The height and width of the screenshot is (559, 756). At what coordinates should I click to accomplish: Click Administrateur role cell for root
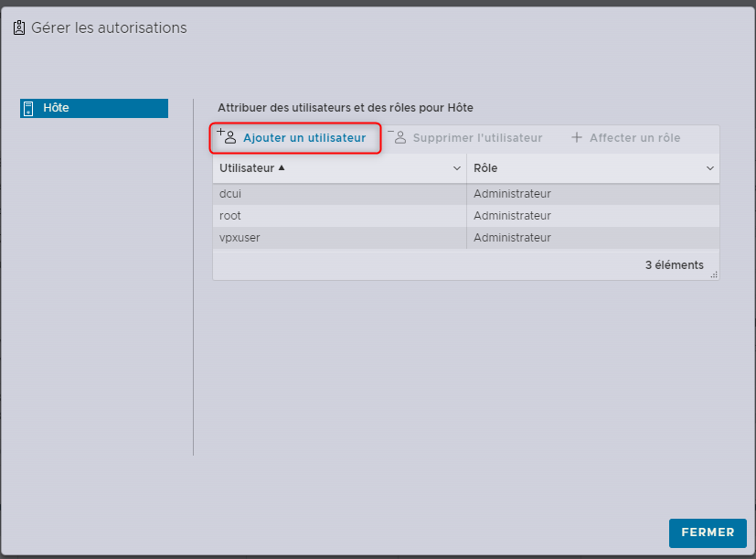tap(512, 216)
